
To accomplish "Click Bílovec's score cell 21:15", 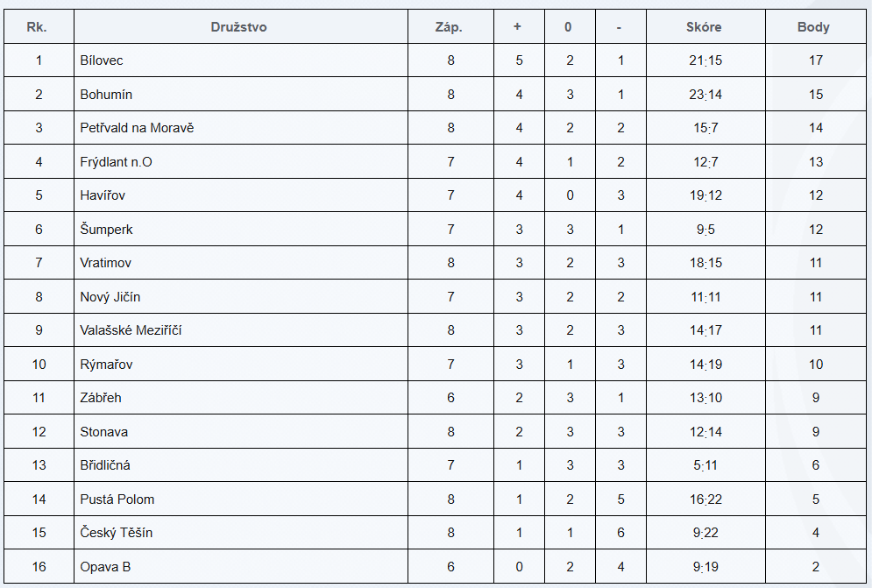I will click(x=705, y=60).
